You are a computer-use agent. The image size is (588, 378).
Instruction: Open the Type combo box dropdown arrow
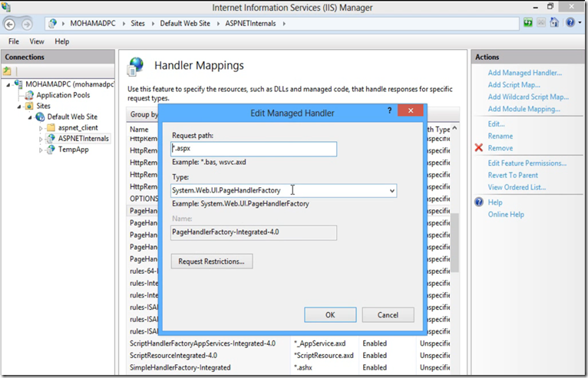(392, 191)
